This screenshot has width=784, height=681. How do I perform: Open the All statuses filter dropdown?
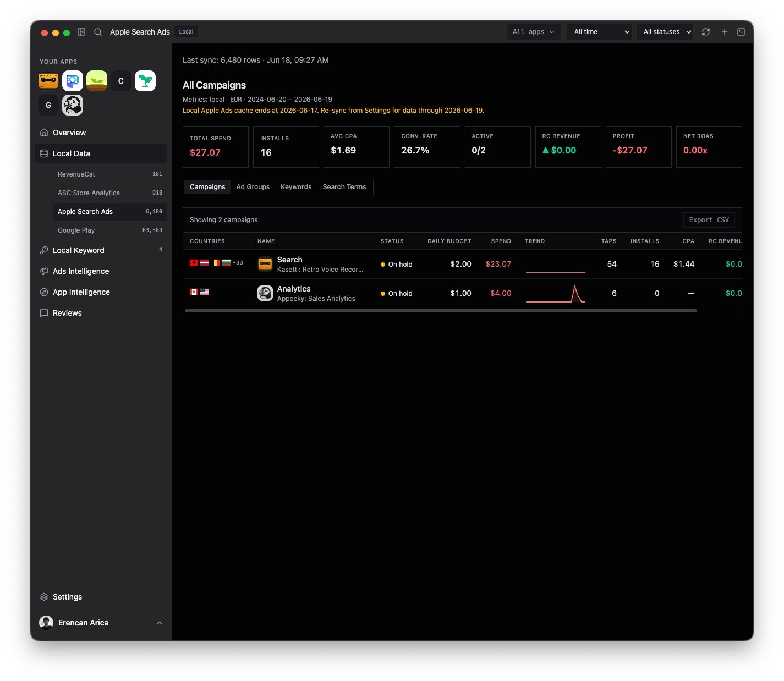pos(665,32)
